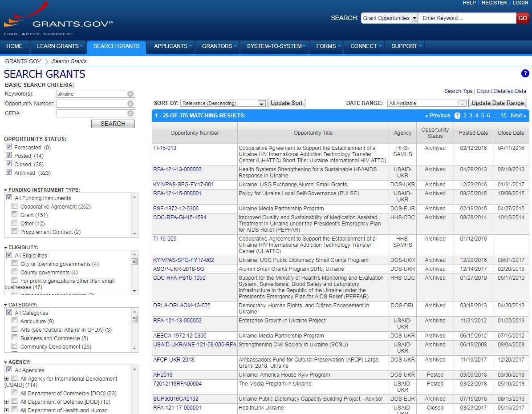Check the Agriculture category checkbox
The image size is (532, 414).
[14, 321]
